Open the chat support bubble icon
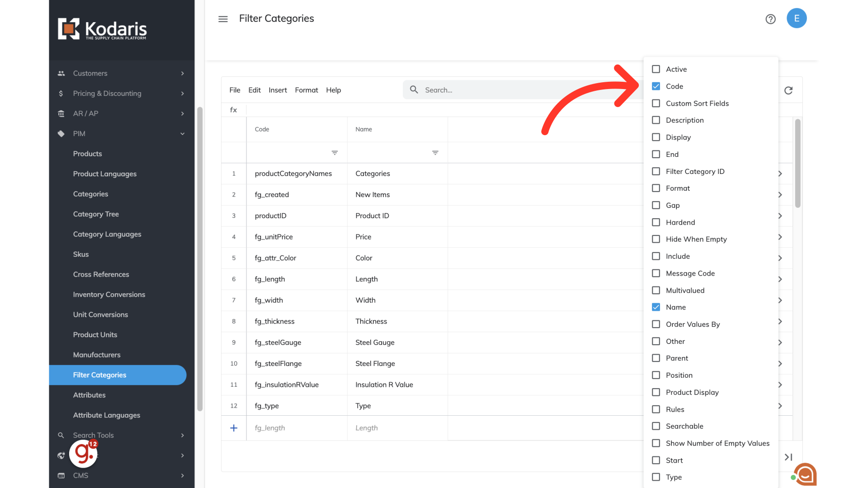868x488 pixels. click(x=805, y=474)
